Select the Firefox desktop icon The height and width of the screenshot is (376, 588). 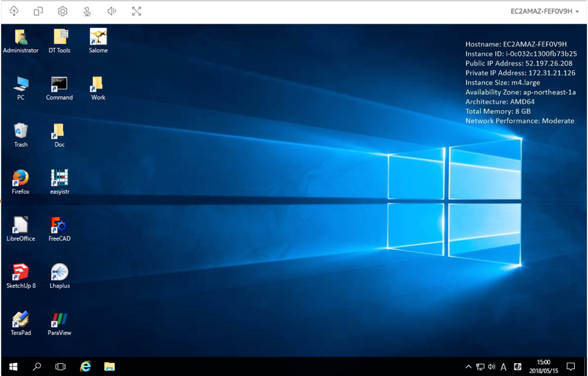[x=20, y=179]
